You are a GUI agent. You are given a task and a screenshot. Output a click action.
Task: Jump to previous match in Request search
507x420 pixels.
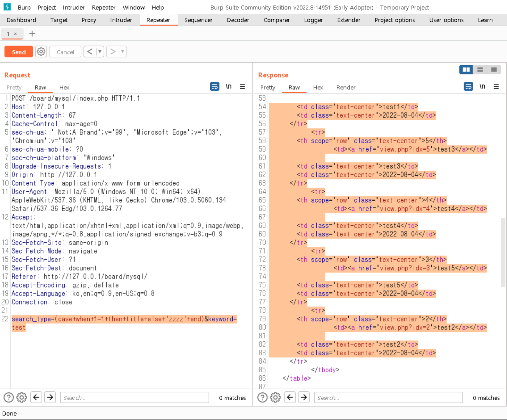pyautogui.click(x=36, y=397)
